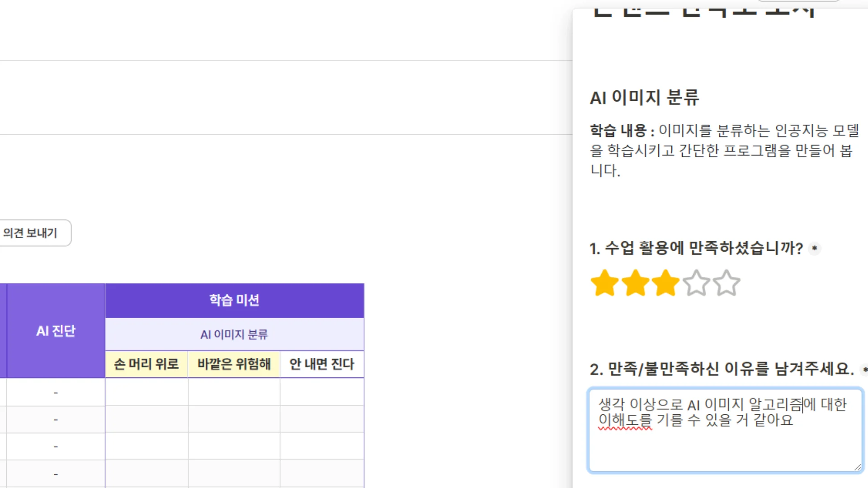Screen dimensions: 868x488
Task: Click the textarea resize handle corner
Action: click(857, 467)
